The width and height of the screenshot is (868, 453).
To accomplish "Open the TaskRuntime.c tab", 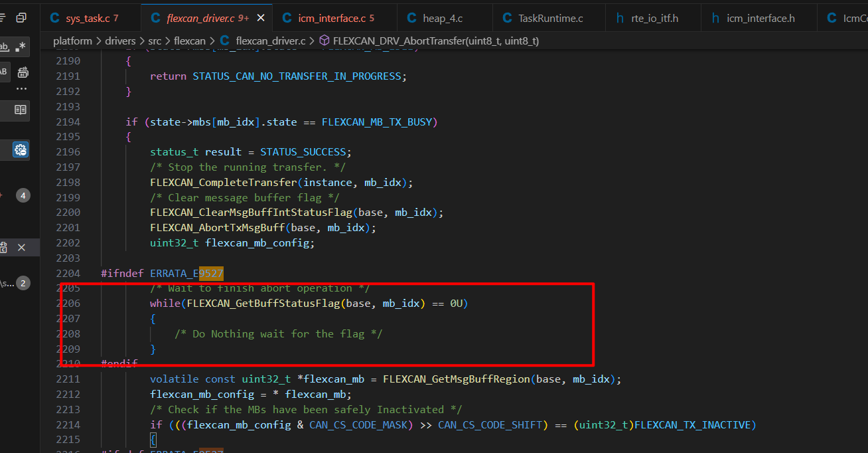I will coord(549,18).
